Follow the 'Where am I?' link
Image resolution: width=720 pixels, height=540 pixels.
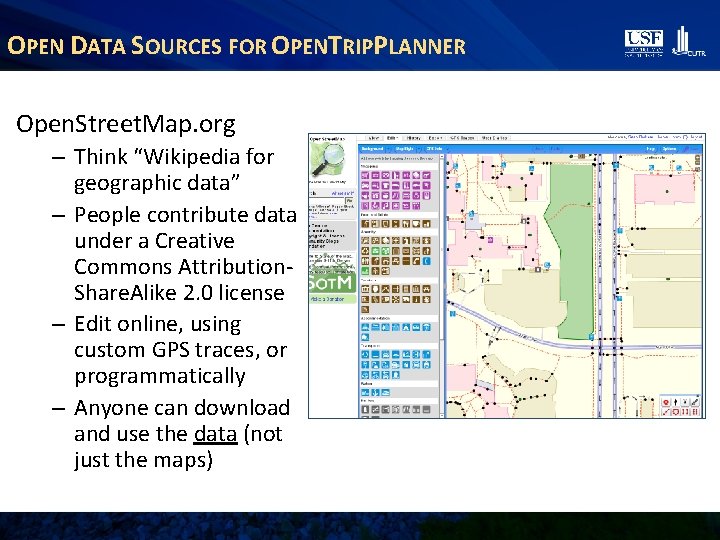click(343, 193)
